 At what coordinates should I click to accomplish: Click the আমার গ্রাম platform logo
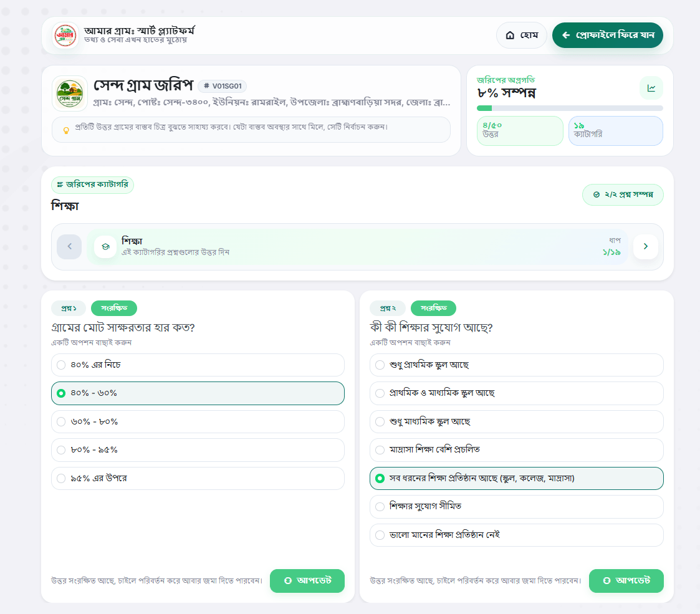pyautogui.click(x=65, y=36)
